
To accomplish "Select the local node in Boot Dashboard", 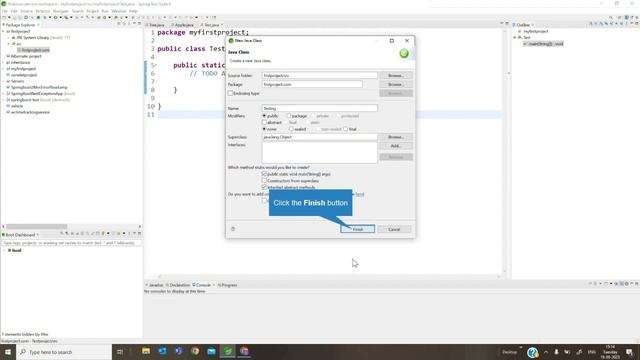I will pos(16,250).
